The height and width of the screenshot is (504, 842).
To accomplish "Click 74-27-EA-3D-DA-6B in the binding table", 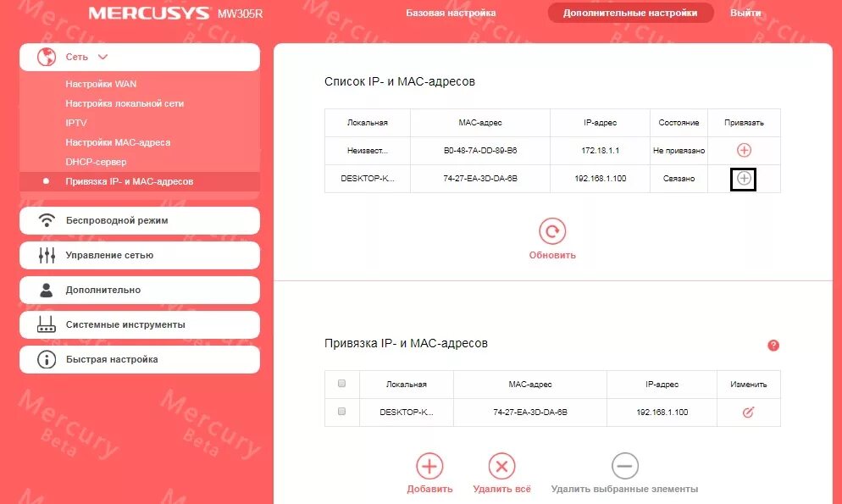I will click(530, 413).
